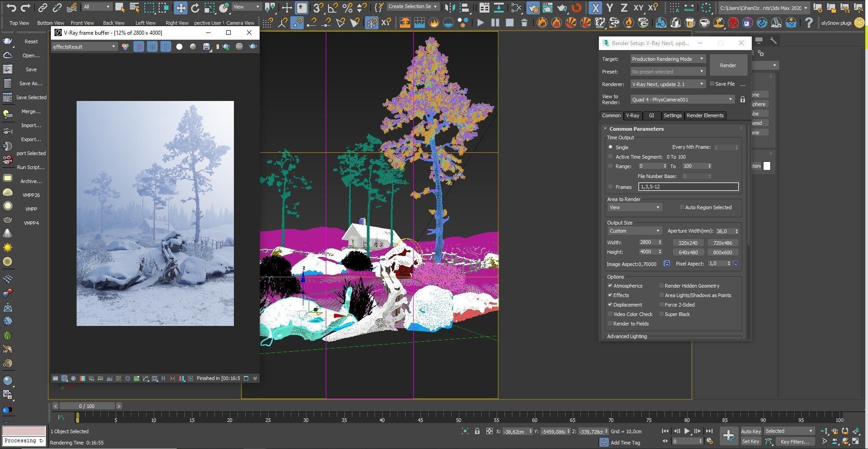The image size is (868, 449).
Task: Toggle selection lock padlock in status bar
Action: point(477,431)
